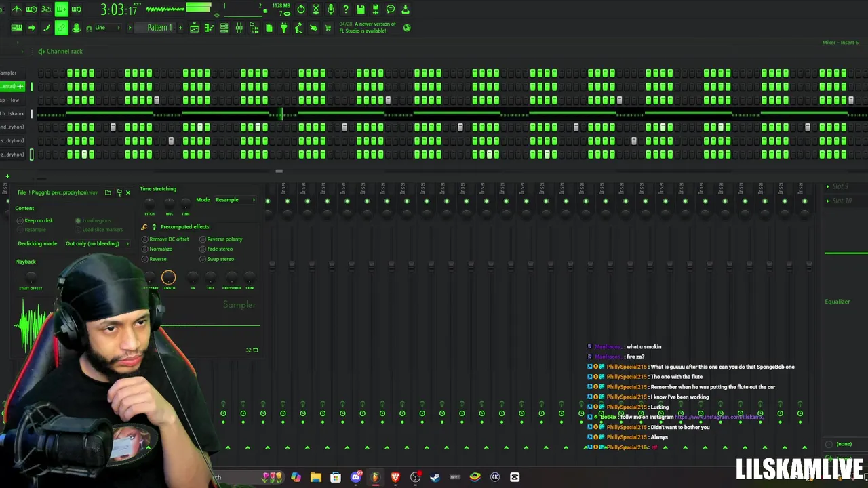
Task: Enable Remove DC offset
Action: [x=165, y=239]
